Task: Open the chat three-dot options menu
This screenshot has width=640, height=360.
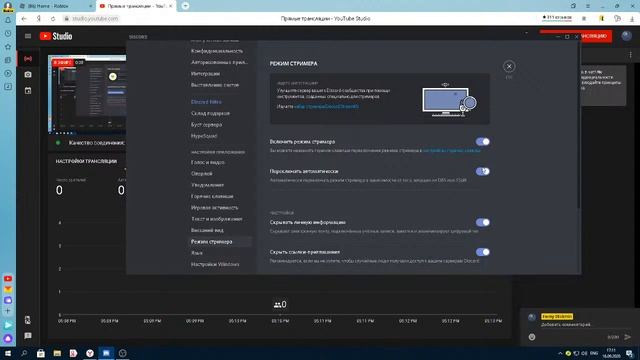Action: [x=630, y=55]
